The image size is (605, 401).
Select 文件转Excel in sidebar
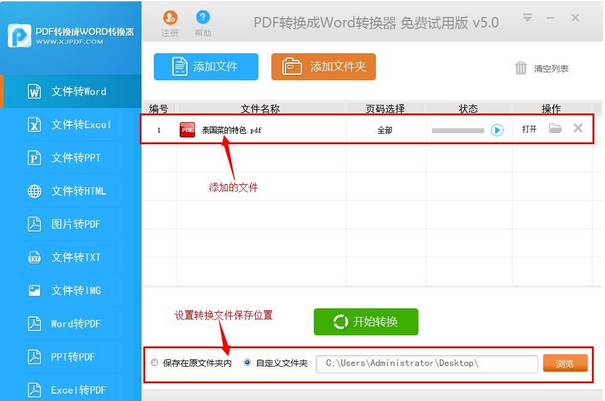[71, 125]
